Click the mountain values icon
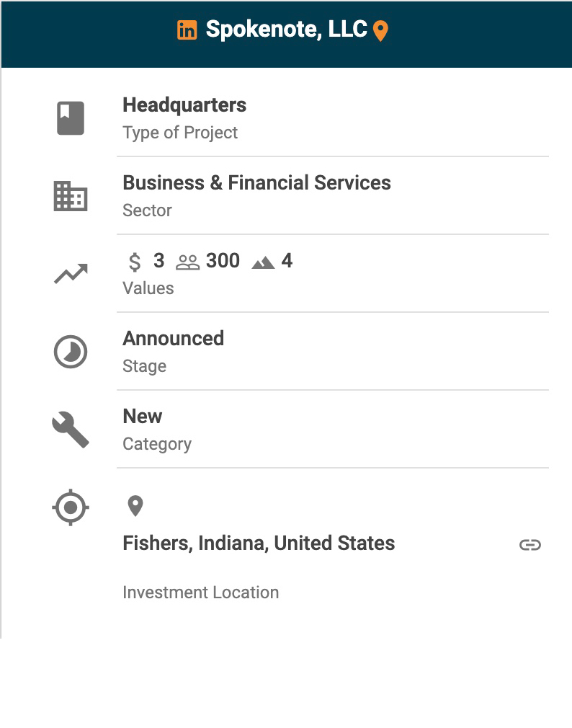Image resolution: width=572 pixels, height=728 pixels. coord(263,263)
